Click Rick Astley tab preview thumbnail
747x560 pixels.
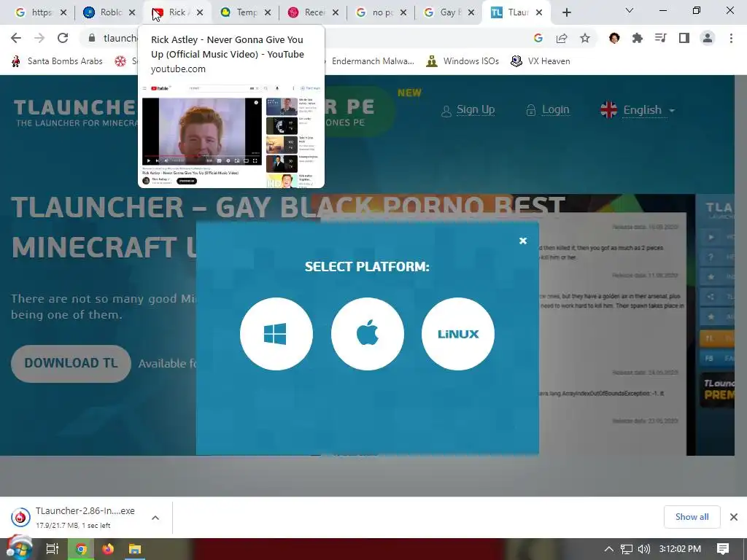point(231,135)
